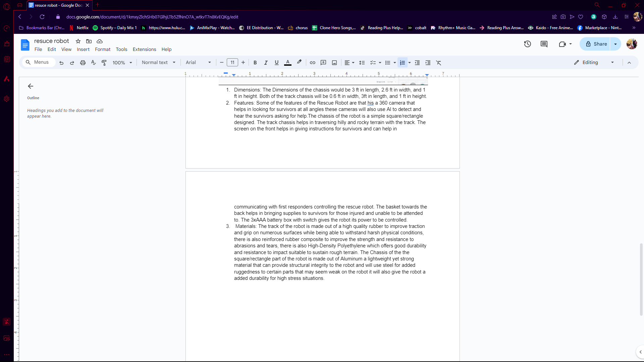Close the outline panel with back arrow

[x=31, y=86]
